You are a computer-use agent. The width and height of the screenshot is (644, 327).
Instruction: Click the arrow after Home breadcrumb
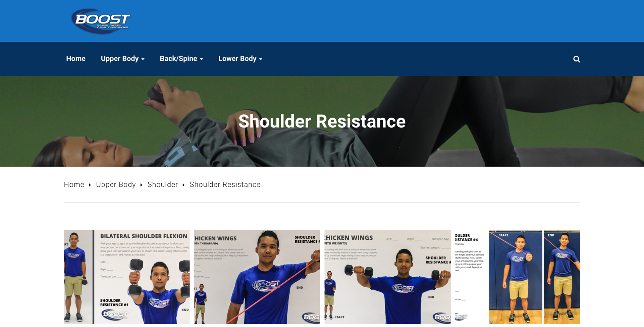pos(90,185)
